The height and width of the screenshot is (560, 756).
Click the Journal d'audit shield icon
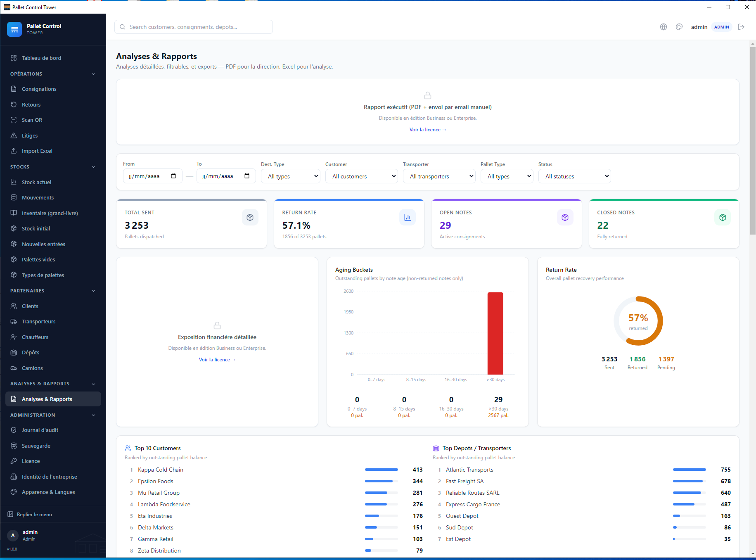14,430
